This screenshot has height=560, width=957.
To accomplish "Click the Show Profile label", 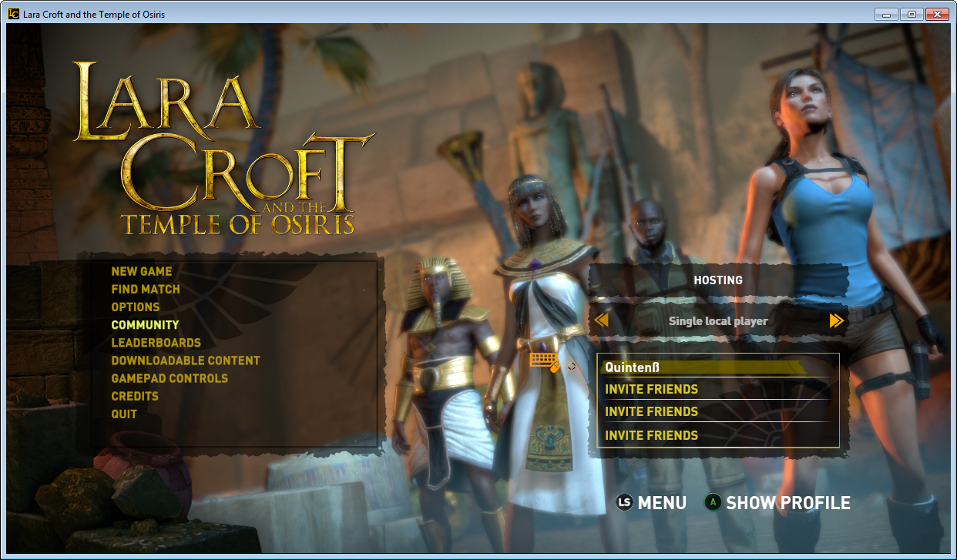I will click(x=788, y=503).
